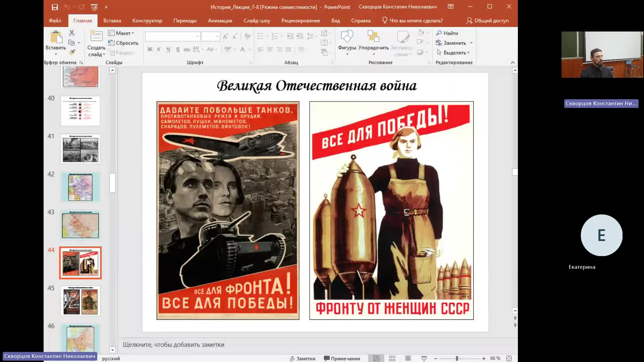
Task: Open the Replace (Заменить) dropdown arrow
Action: point(471,43)
